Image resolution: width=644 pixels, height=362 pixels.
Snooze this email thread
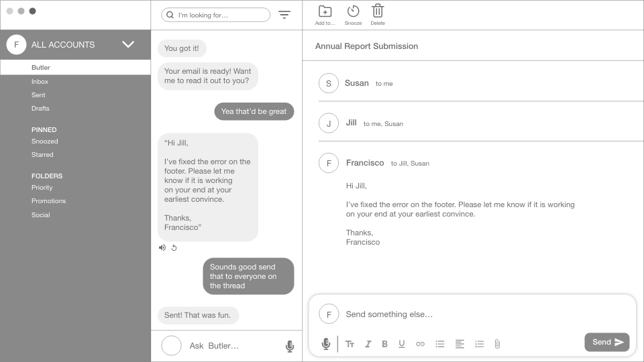click(x=353, y=11)
